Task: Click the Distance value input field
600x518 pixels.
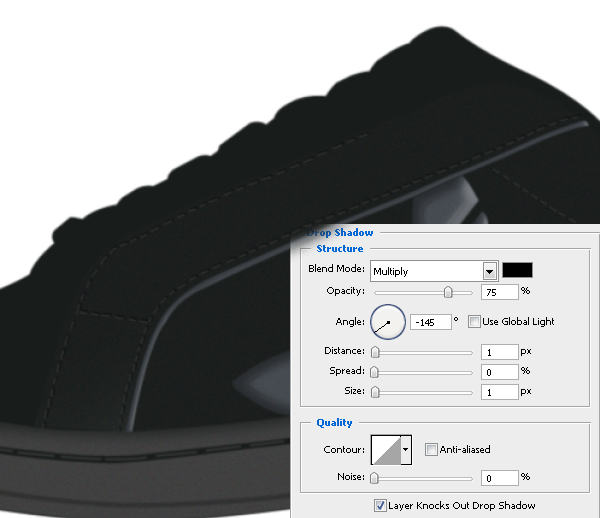Action: pos(500,352)
